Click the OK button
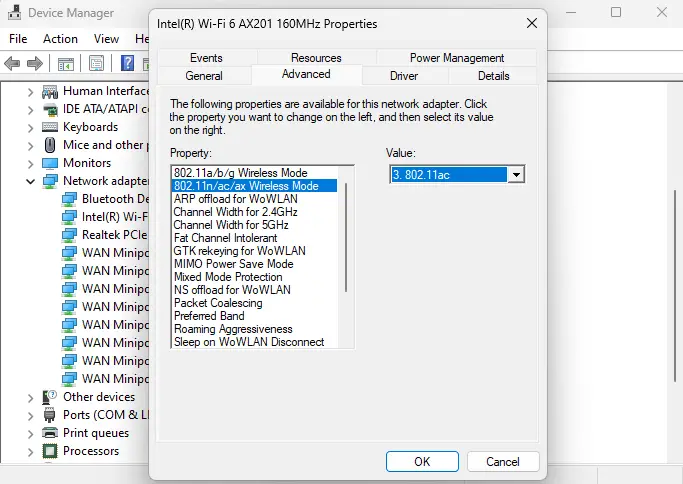This screenshot has height=484, width=683. [422, 461]
